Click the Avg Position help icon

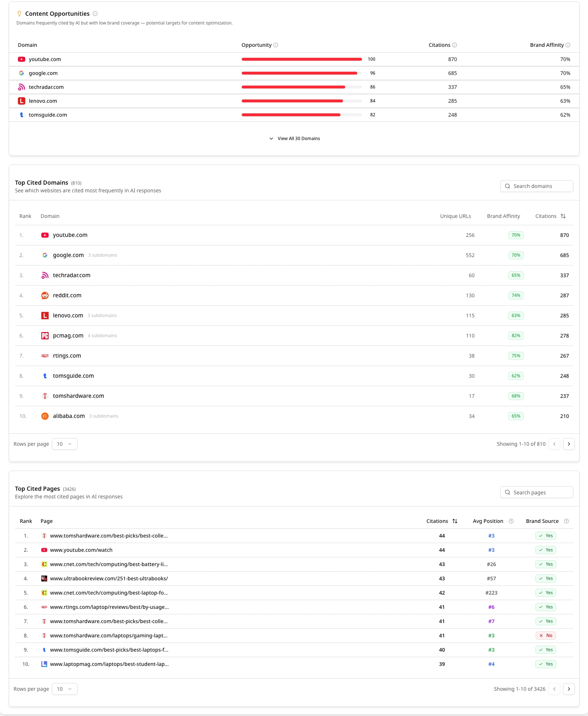coord(511,521)
